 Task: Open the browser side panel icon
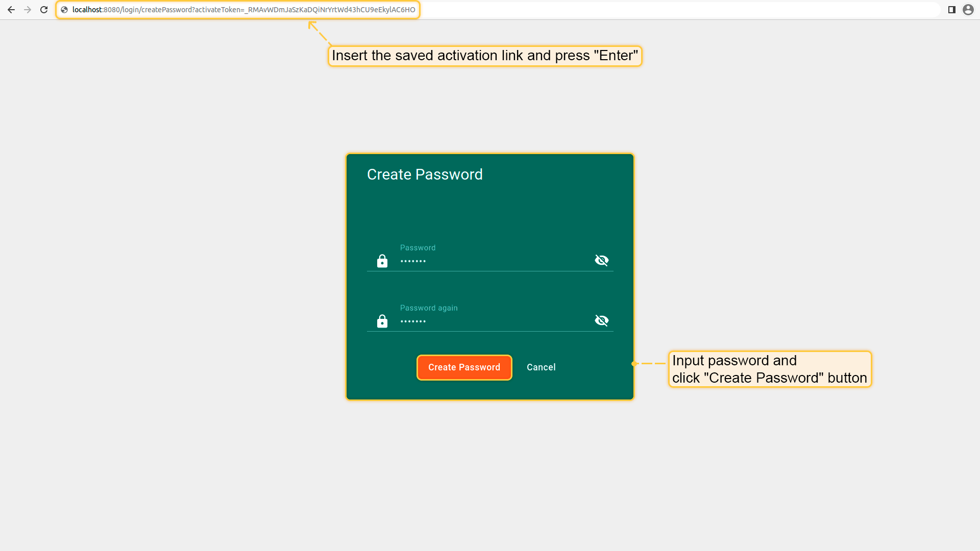pyautogui.click(x=951, y=10)
